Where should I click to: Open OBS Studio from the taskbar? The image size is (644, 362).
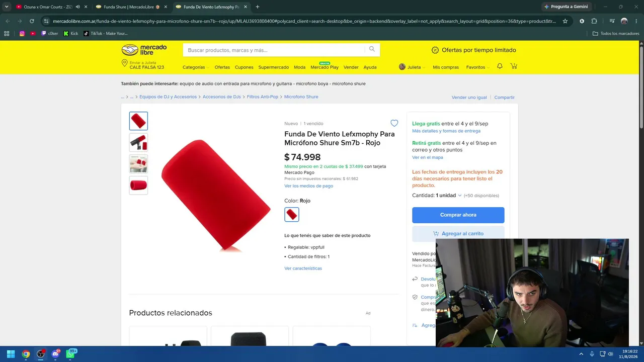[41, 354]
